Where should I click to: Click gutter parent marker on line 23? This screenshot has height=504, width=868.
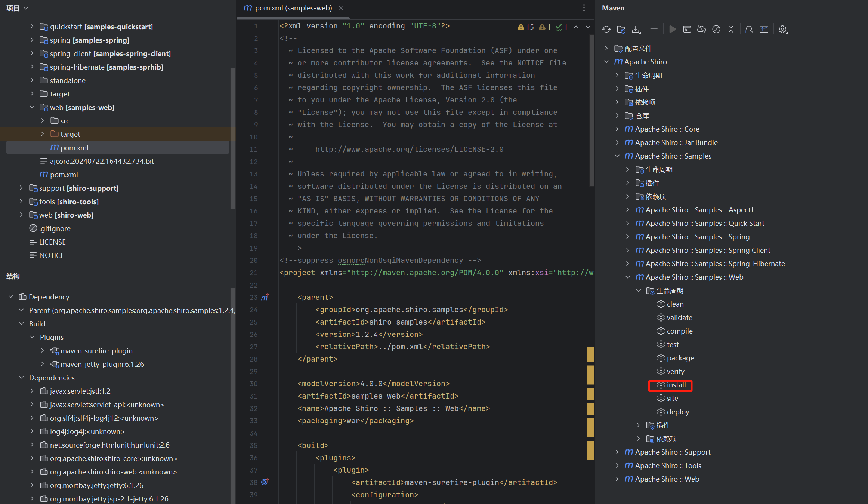265,297
